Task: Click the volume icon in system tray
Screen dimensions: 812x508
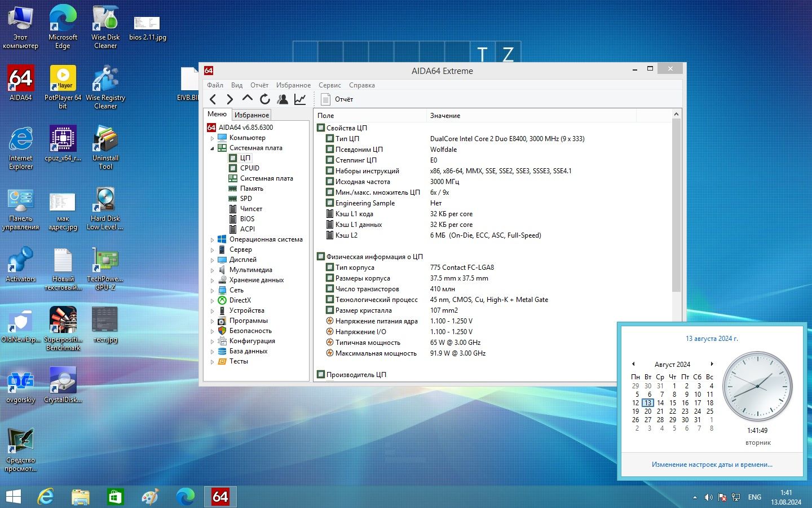Action: click(x=708, y=497)
